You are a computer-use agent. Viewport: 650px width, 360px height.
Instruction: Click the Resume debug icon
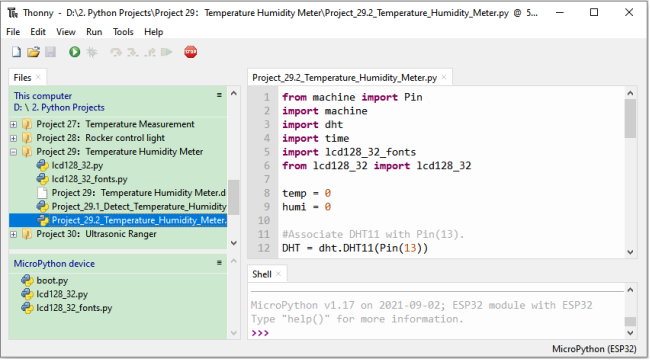click(x=167, y=52)
